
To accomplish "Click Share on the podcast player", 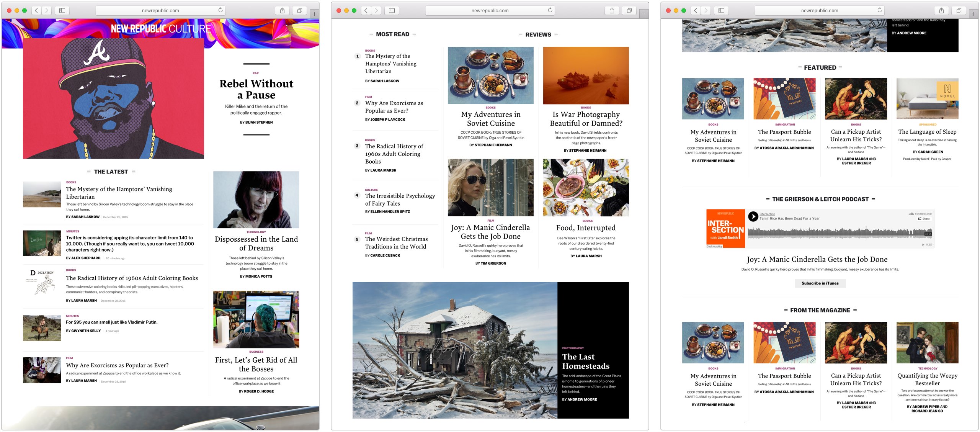I will coord(924,219).
